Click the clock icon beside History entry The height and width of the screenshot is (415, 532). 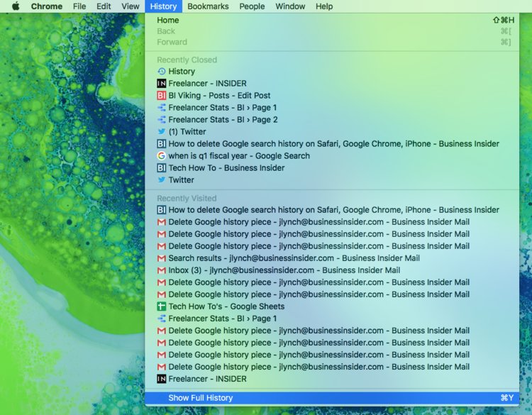pos(161,72)
